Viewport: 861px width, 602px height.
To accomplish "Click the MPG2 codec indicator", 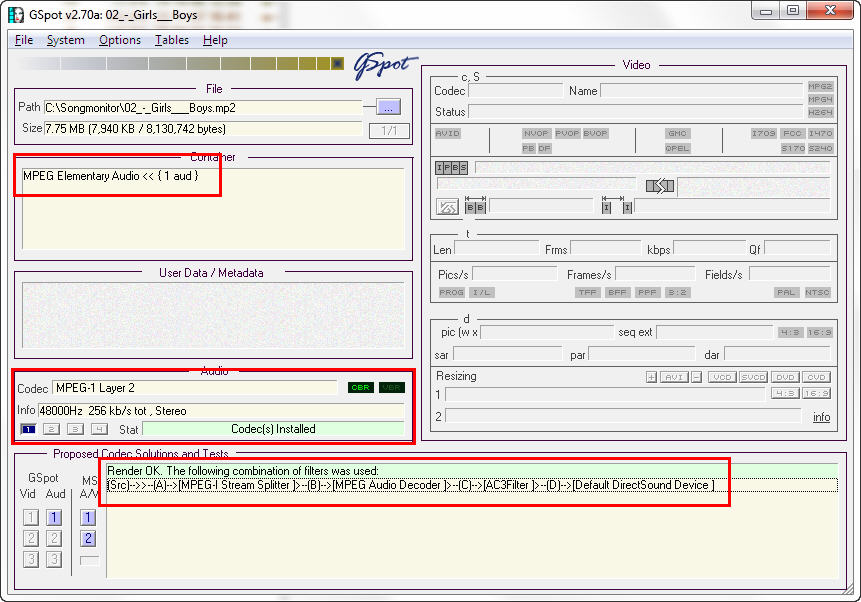I will click(x=820, y=87).
